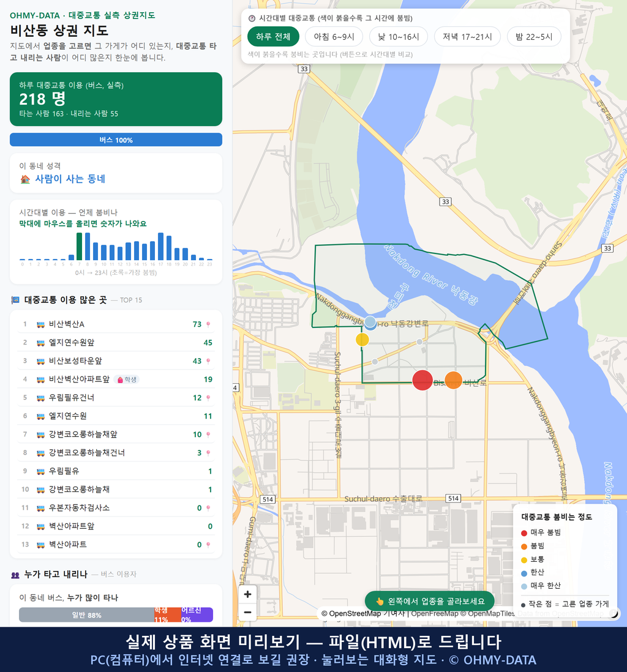
Task: Click pin icon in 벽산아파트 row
Action: click(x=208, y=545)
